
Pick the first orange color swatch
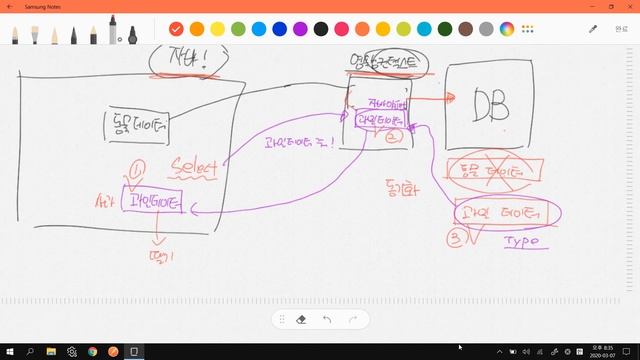[197, 29]
